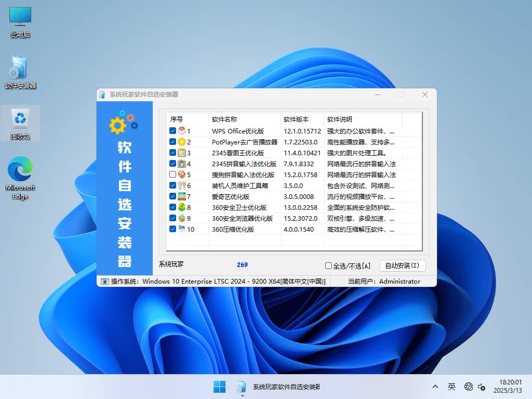
Task: Click the WPS Office优化版 app icon
Action: click(x=182, y=131)
